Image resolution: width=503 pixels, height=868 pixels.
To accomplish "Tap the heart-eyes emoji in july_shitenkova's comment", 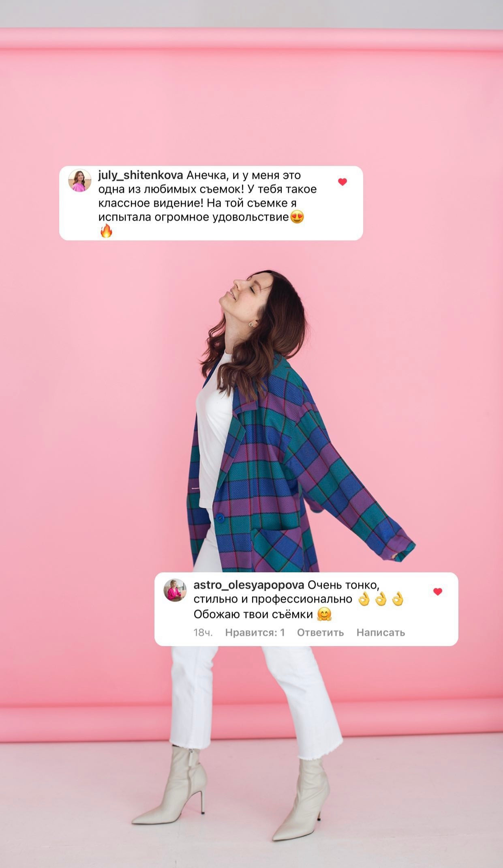I will pyautogui.click(x=297, y=217).
